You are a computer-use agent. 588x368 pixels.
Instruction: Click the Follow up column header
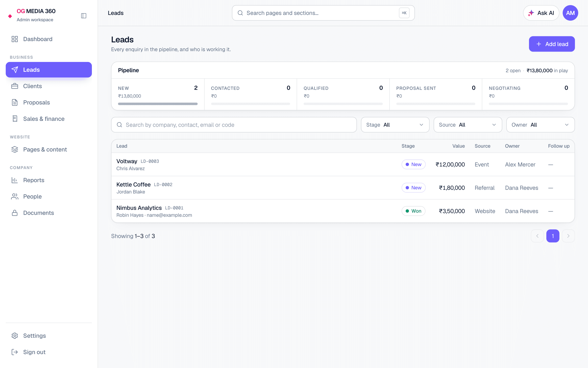pyautogui.click(x=559, y=146)
